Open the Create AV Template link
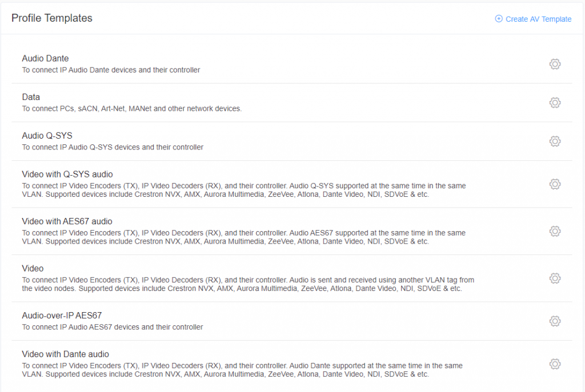This screenshot has height=392, width=585. coord(537,19)
